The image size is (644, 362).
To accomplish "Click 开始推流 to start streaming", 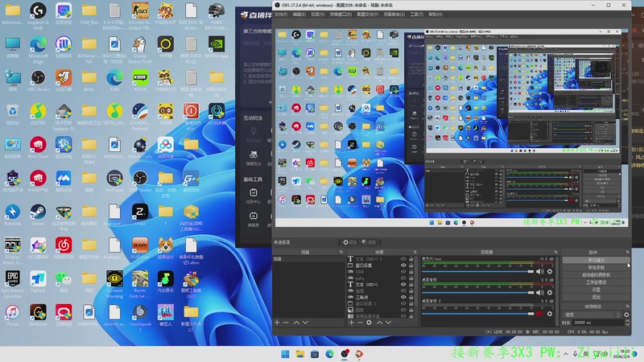I will click(596, 260).
